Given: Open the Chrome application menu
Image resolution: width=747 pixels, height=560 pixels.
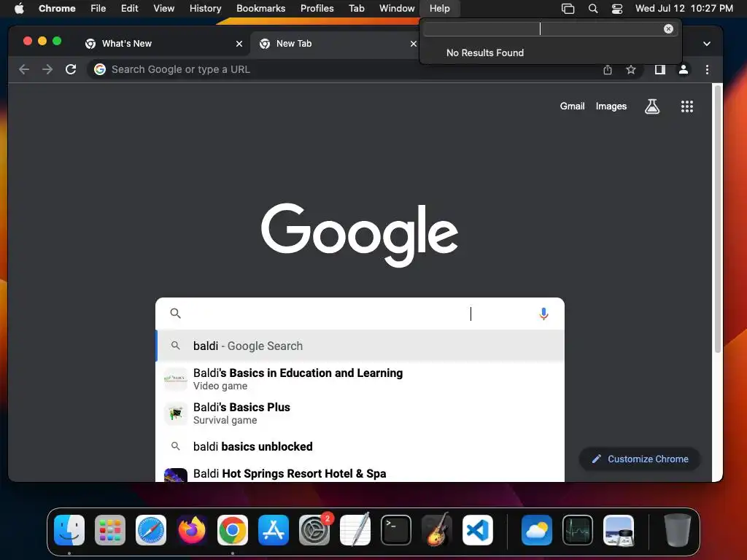Looking at the screenshot, I should tap(57, 8).
